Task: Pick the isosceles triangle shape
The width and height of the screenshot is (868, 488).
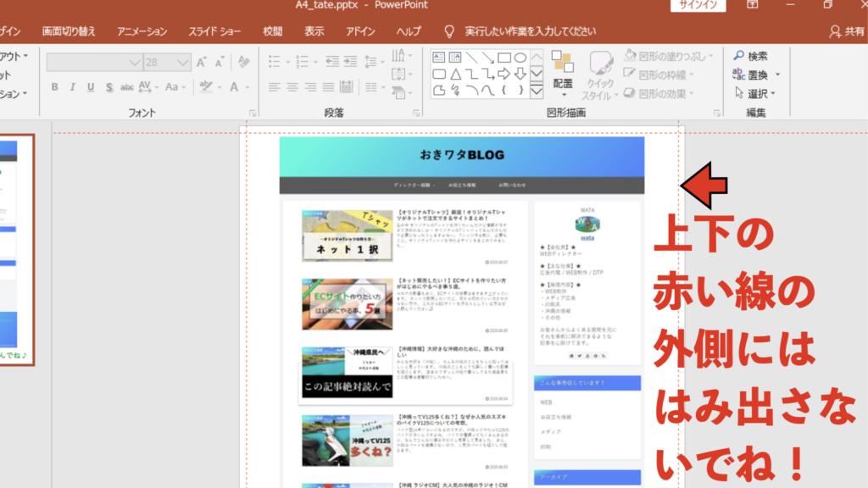Action: coord(456,74)
